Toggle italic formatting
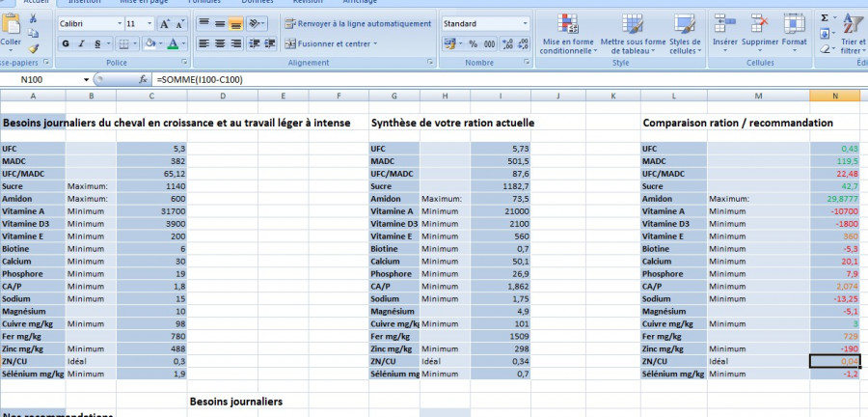This screenshot has width=868, height=417. point(81,43)
